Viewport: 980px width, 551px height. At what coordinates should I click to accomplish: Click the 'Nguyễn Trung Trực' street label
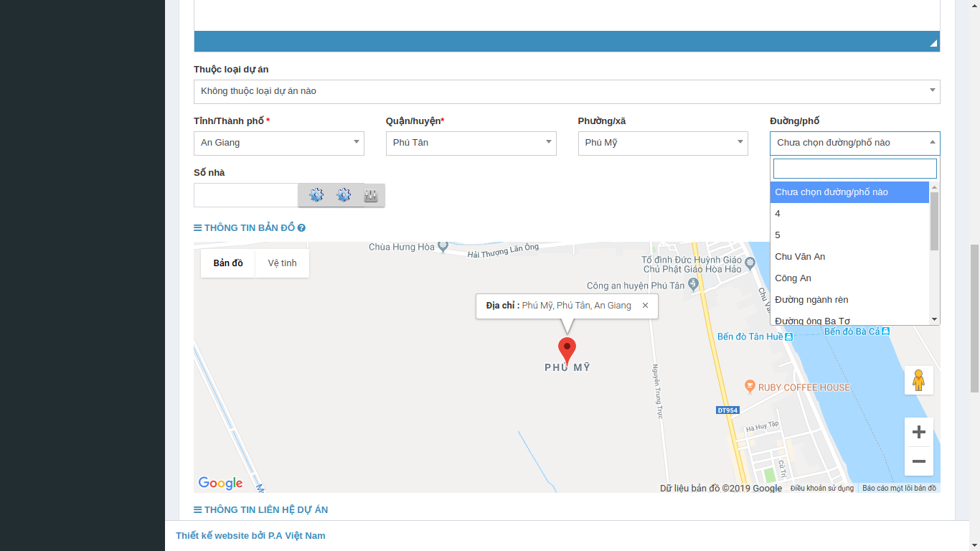657,391
